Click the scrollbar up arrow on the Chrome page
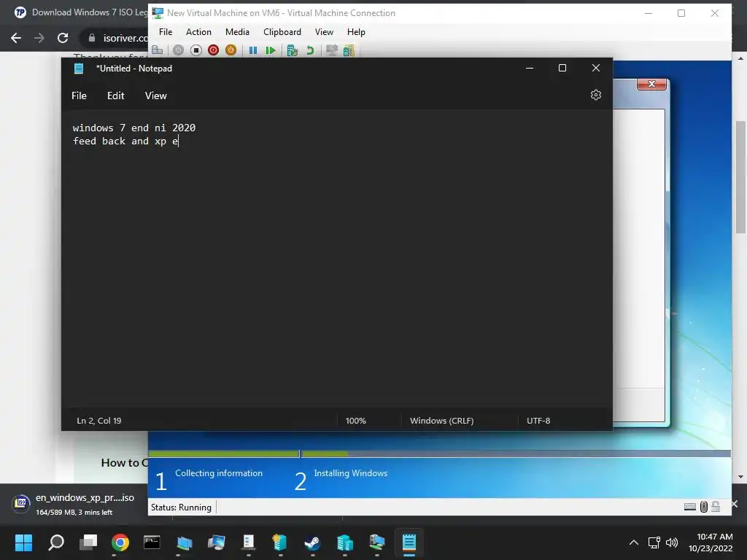Viewport: 747px width, 560px height. (x=741, y=58)
